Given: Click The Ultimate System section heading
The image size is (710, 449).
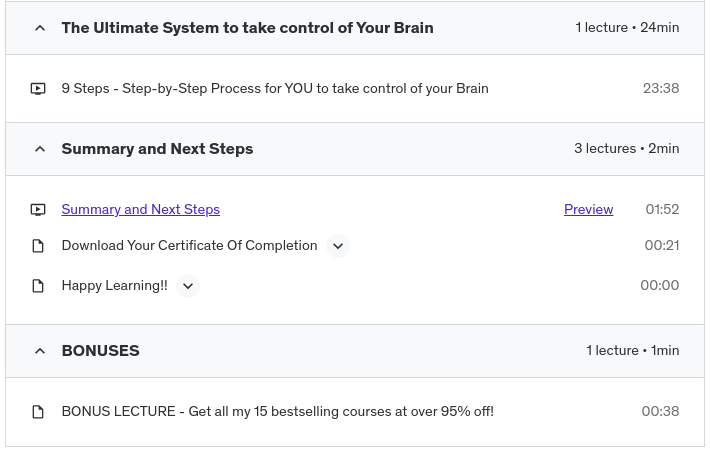Looking at the screenshot, I should [247, 28].
